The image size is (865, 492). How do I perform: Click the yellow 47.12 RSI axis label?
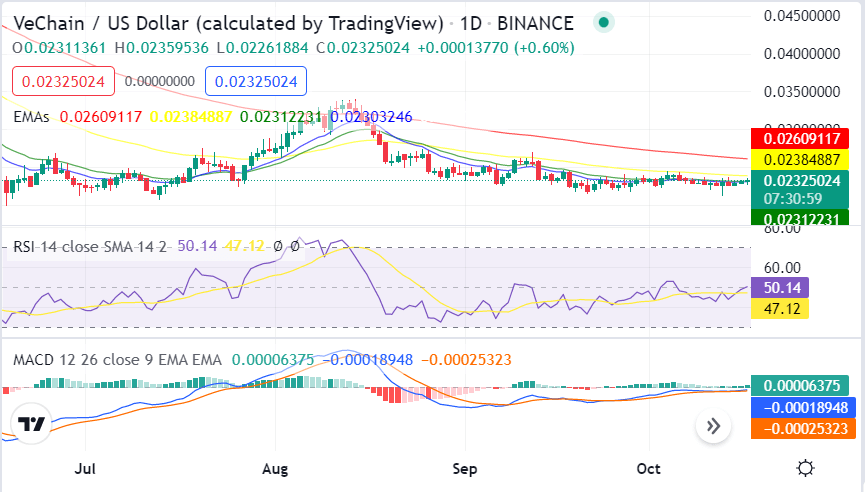(x=780, y=308)
